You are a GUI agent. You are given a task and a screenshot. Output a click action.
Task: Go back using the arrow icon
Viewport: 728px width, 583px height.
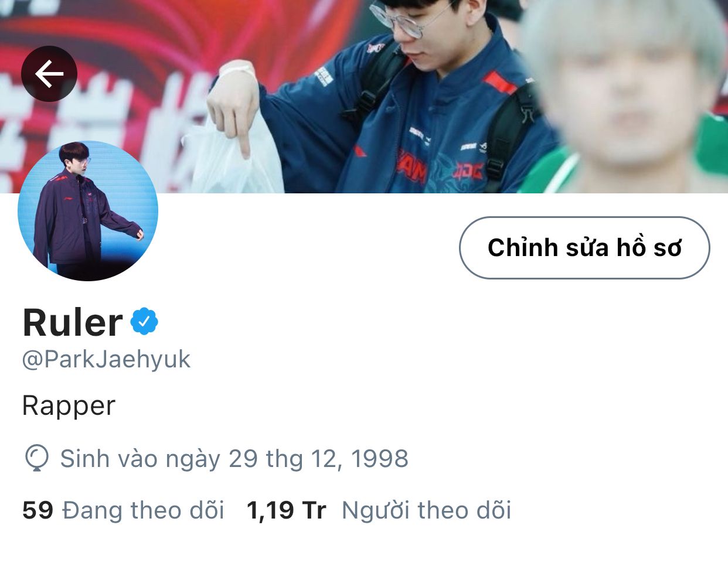click(49, 74)
